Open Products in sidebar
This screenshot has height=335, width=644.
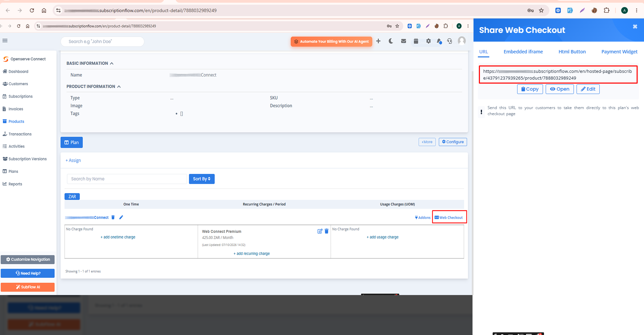click(x=13, y=122)
